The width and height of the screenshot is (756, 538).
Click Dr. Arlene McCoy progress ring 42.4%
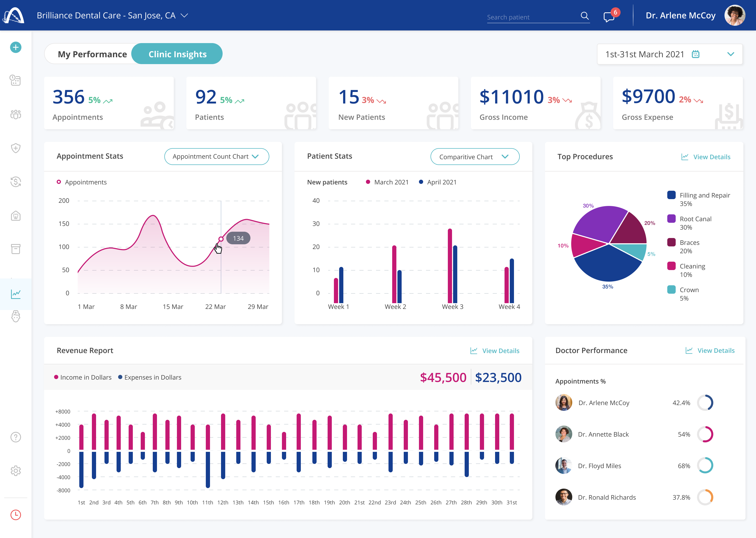pos(705,402)
